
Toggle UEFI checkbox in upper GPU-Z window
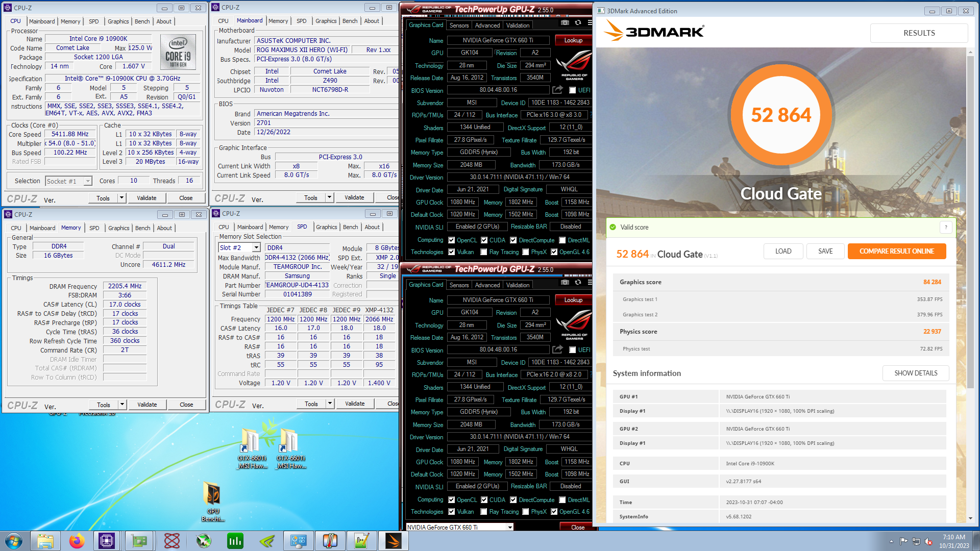point(573,90)
